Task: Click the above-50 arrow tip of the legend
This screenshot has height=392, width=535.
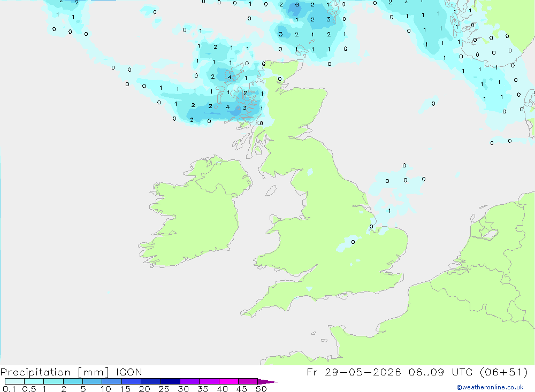Action: tap(267, 381)
